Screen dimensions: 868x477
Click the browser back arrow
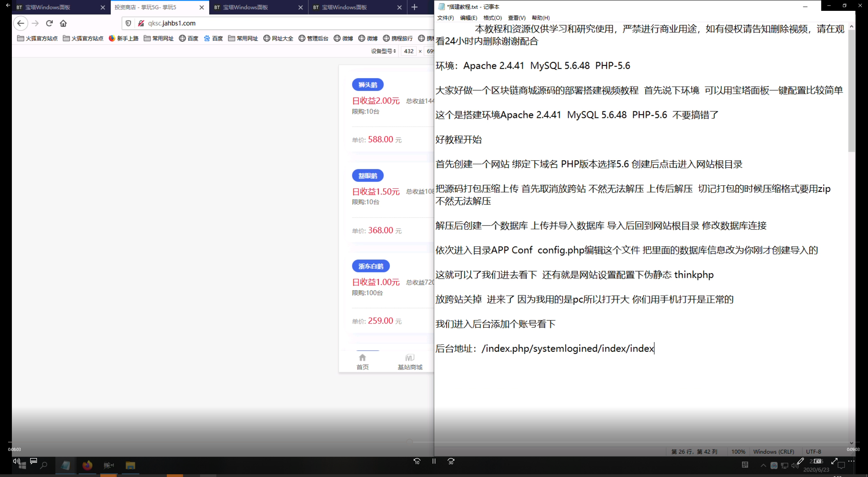point(21,23)
